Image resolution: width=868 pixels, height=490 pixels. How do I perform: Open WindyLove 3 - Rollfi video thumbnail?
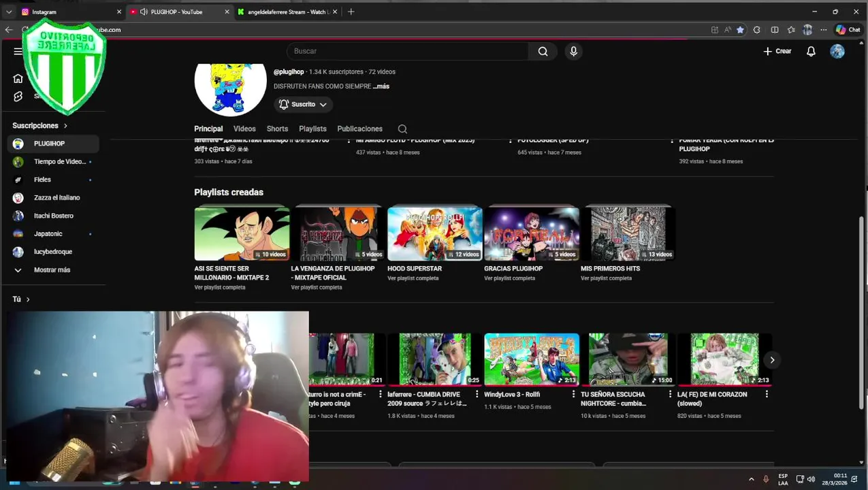click(532, 359)
